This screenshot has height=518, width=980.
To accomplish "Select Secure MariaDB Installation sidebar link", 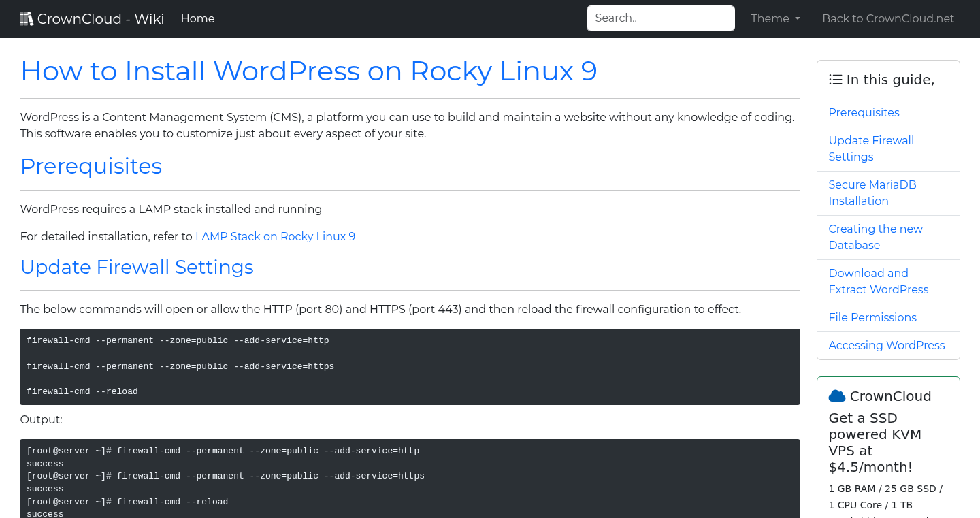I will click(872, 193).
